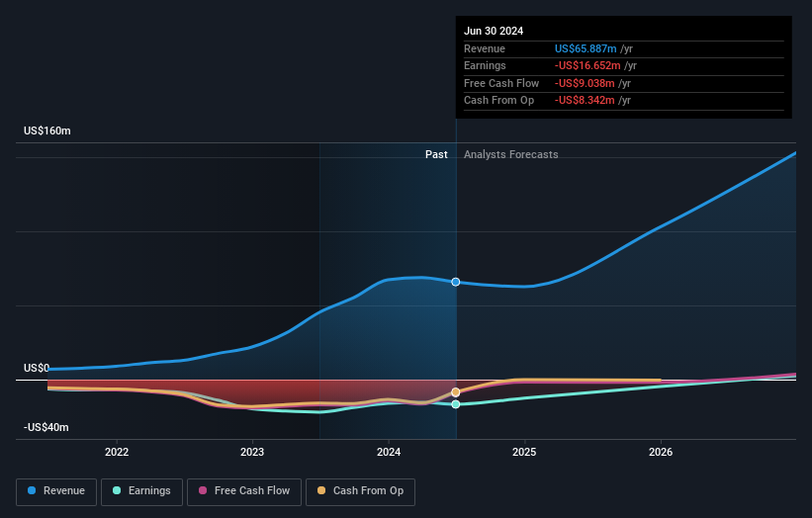The image size is (812, 518).
Task: Click the Jun 30 2024 tooltip date
Action: pyautogui.click(x=494, y=31)
